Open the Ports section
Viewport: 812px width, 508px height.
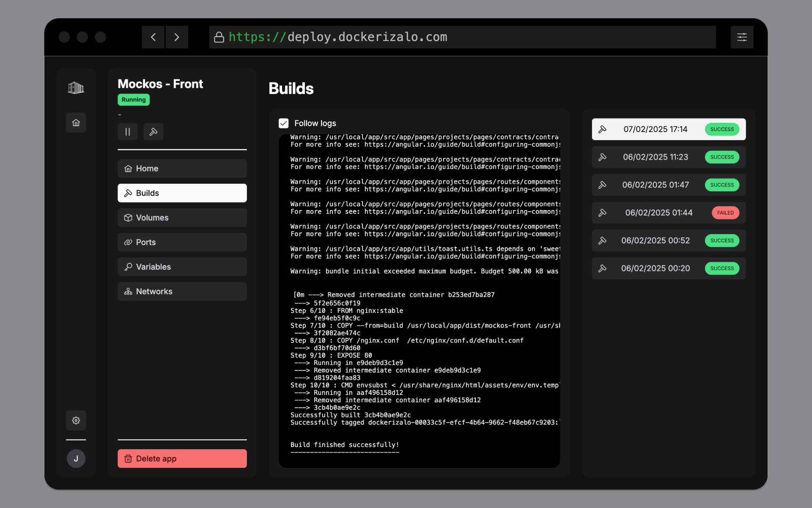pos(182,242)
